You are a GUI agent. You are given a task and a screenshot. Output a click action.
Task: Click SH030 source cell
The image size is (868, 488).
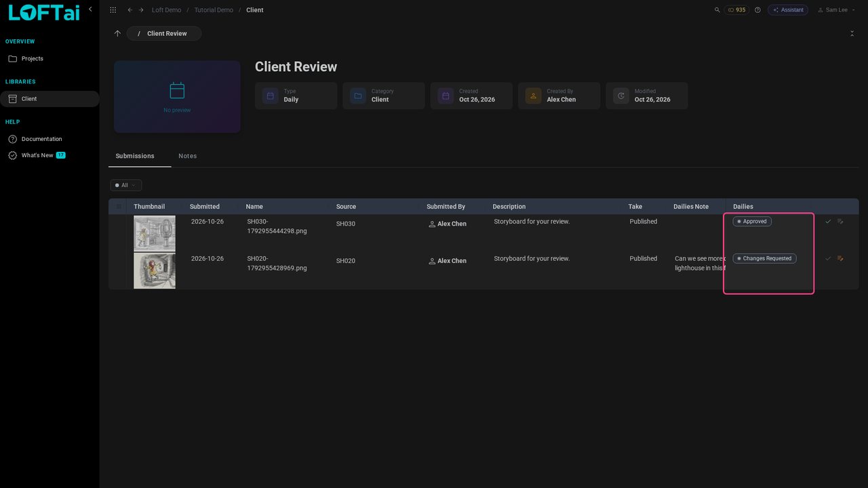pos(346,224)
